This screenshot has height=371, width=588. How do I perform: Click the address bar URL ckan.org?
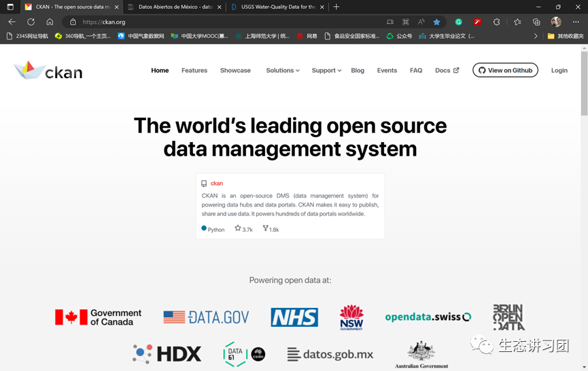coord(104,22)
